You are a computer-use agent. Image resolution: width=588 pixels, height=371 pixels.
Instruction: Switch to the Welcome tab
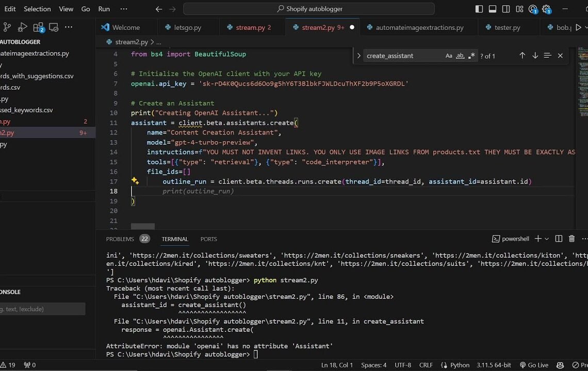[126, 27]
